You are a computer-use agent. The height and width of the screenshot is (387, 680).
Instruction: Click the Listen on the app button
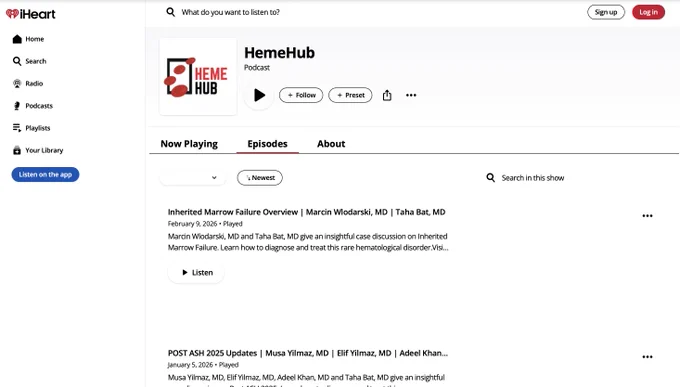pyautogui.click(x=45, y=174)
